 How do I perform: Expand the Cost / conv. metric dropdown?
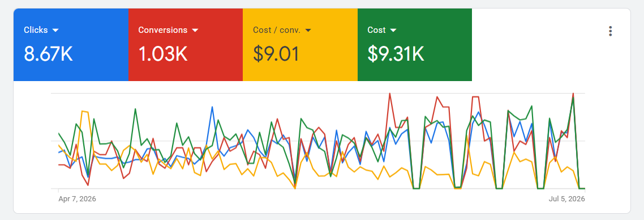coord(308,31)
